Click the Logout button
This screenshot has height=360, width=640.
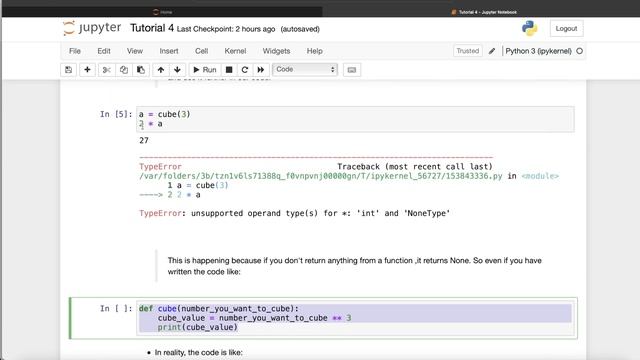tap(566, 29)
